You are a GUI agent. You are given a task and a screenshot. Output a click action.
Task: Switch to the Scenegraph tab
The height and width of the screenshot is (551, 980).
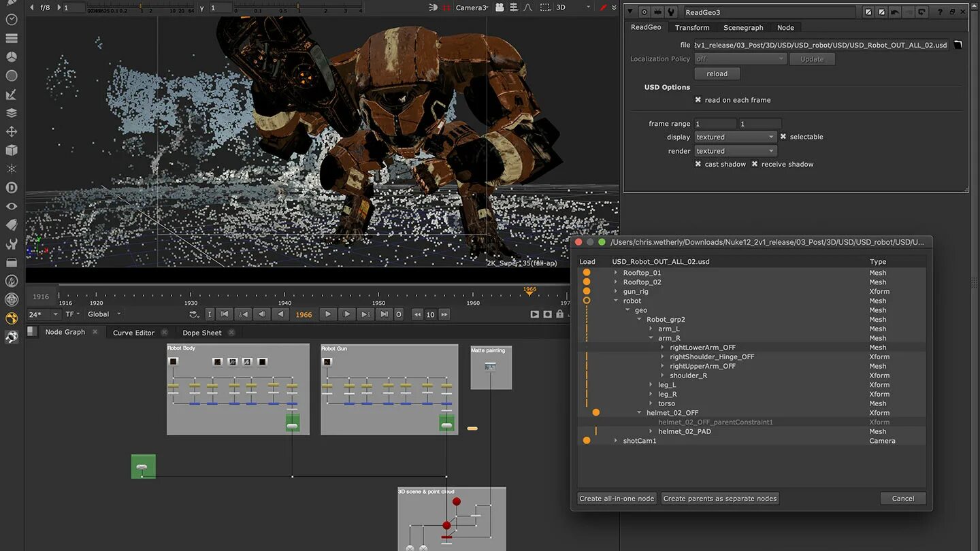[743, 27]
